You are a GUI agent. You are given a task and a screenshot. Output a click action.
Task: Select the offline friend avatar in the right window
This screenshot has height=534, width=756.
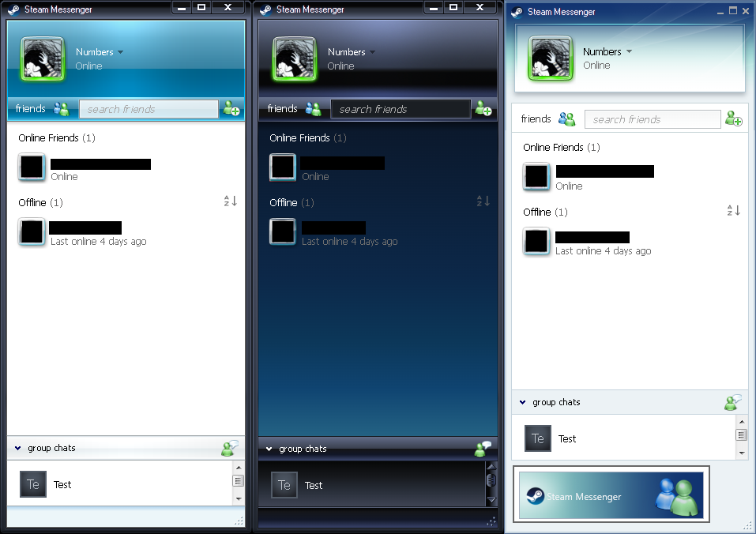point(536,241)
